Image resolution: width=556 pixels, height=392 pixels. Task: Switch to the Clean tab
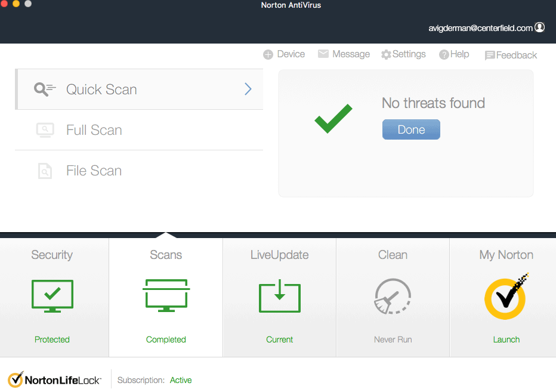[393, 255]
